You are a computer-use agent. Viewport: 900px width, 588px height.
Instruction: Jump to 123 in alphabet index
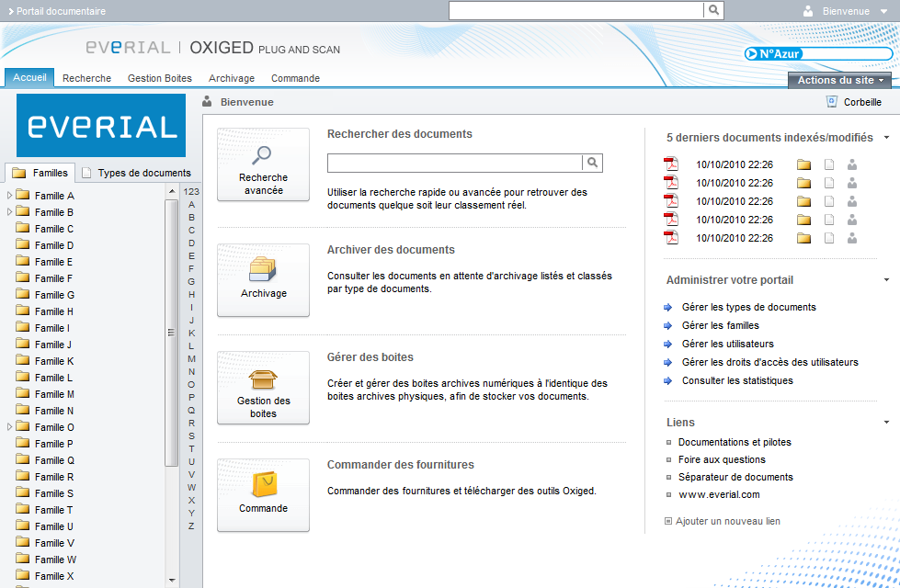tap(191, 192)
